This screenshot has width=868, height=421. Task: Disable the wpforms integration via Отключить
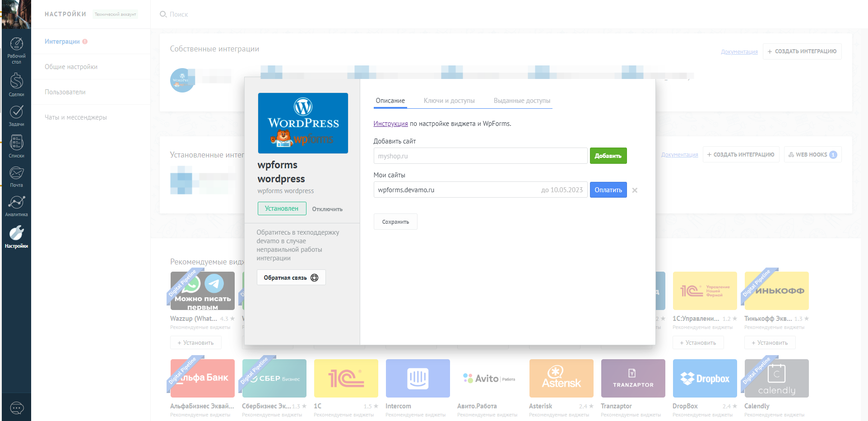point(327,209)
